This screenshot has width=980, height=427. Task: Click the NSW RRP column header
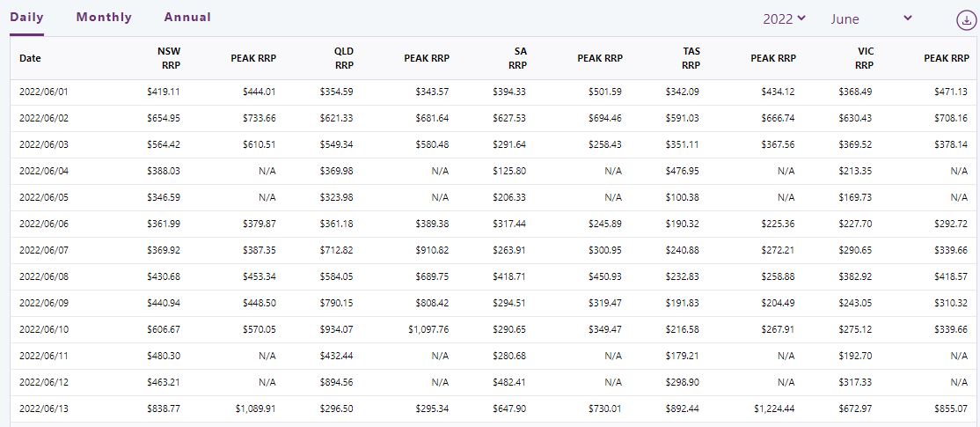click(x=170, y=58)
